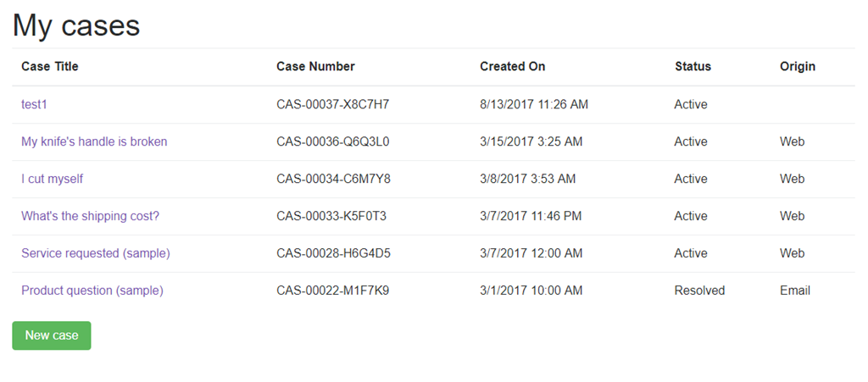The height and width of the screenshot is (382, 868).
Task: Open "Service requested (sample)" case
Action: (x=95, y=253)
